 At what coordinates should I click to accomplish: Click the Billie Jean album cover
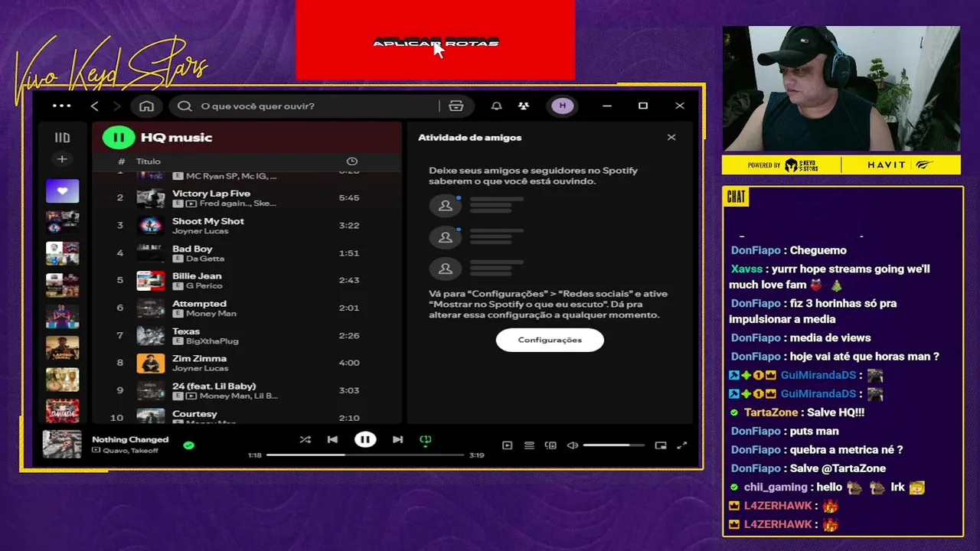click(x=151, y=280)
